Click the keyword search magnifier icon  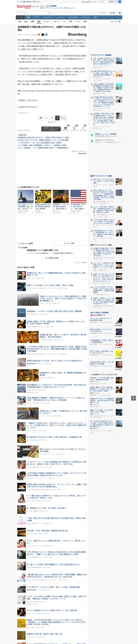tap(49, 13)
